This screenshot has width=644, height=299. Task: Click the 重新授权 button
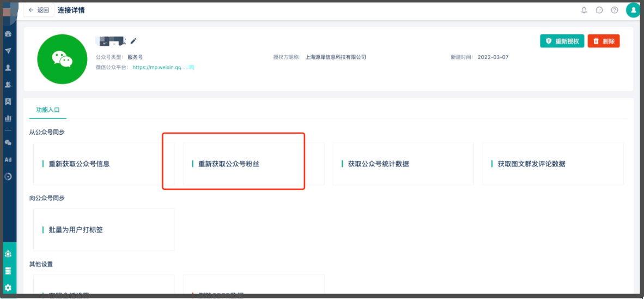coord(562,41)
